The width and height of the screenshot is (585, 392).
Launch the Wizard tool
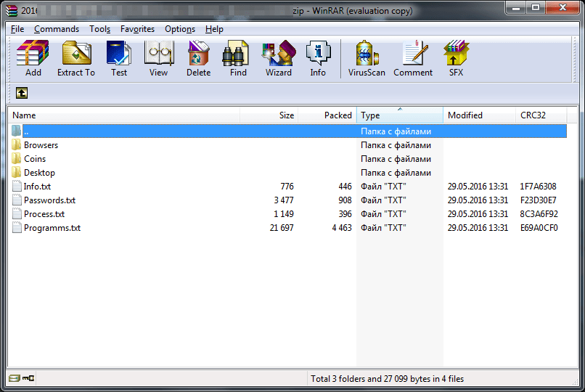click(278, 58)
